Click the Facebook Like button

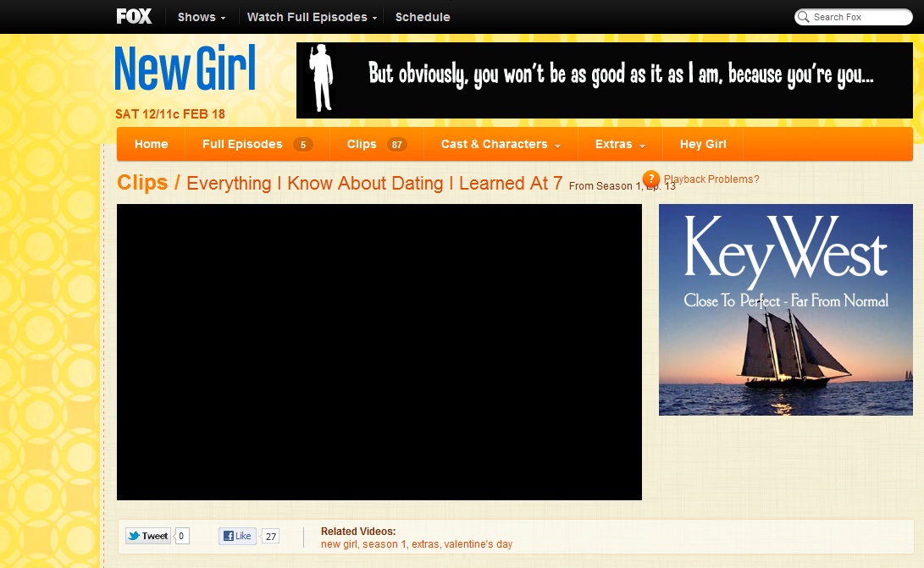tap(237, 536)
